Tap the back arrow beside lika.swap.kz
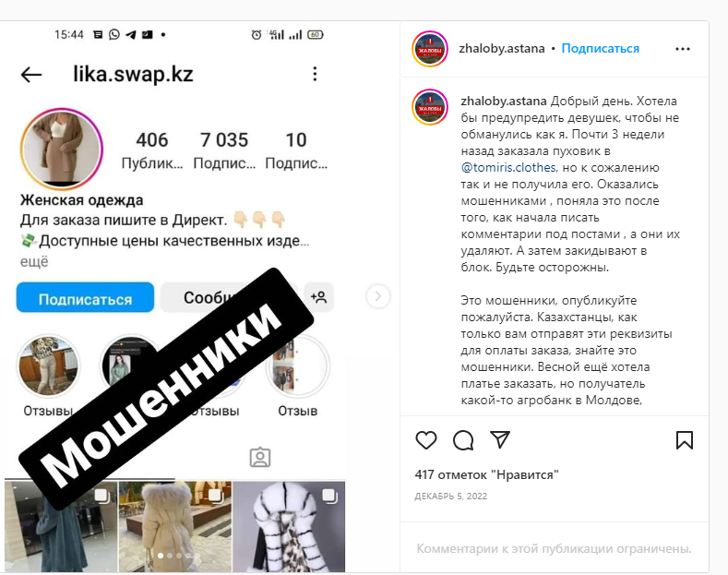The height and width of the screenshot is (575, 728). [31, 75]
